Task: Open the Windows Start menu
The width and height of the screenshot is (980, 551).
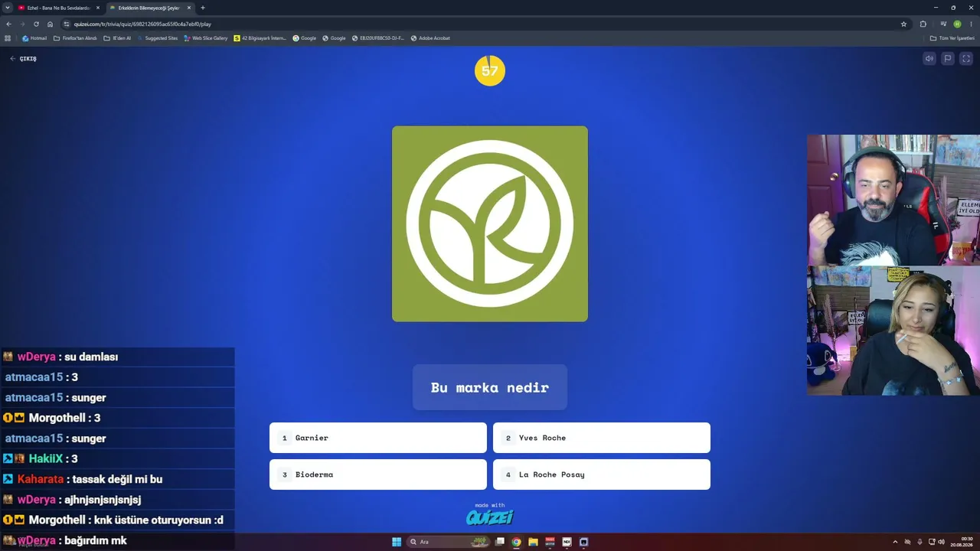Action: click(397, 542)
